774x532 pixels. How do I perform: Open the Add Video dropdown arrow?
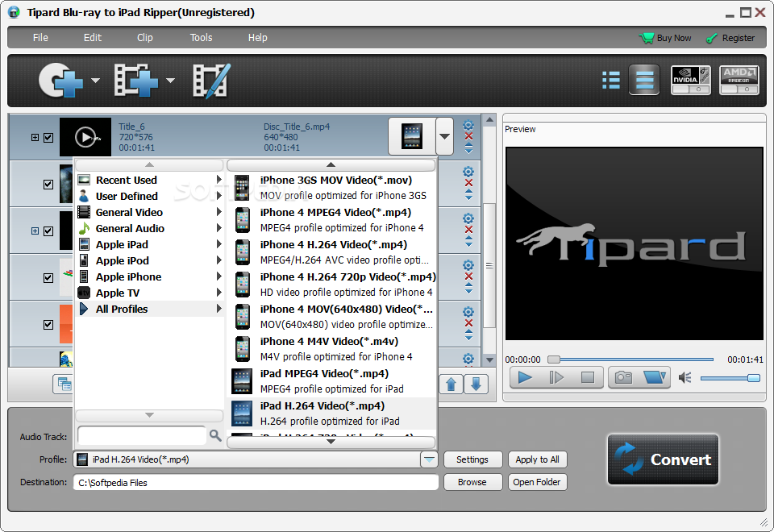click(170, 80)
